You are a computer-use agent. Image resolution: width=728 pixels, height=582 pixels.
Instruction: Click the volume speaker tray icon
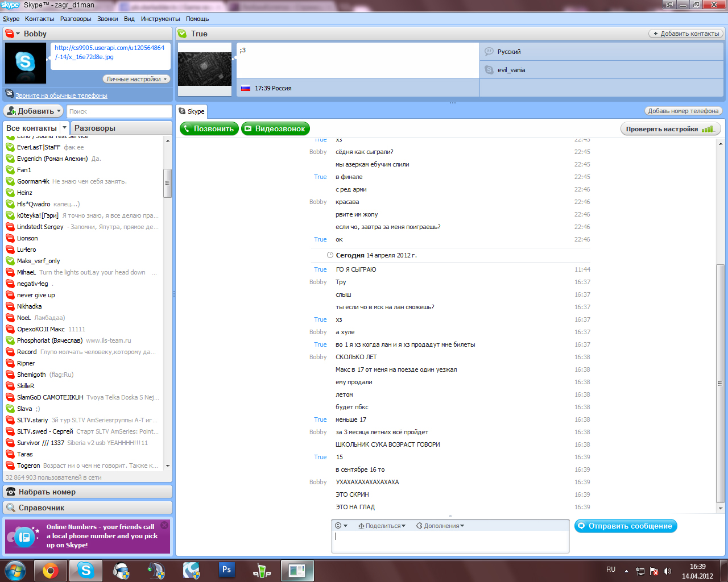[667, 571]
